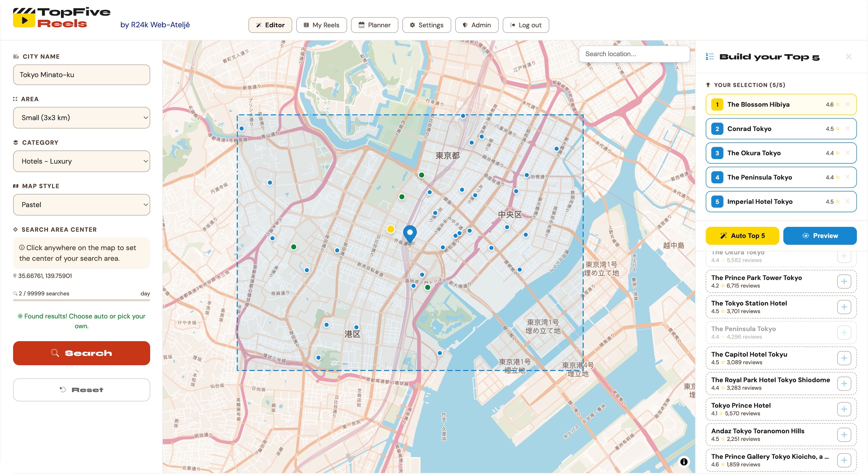The height and width of the screenshot is (475, 868).
Task: Add Andaz Tokyo Toranomon Hills via plus icon
Action: [844, 434]
